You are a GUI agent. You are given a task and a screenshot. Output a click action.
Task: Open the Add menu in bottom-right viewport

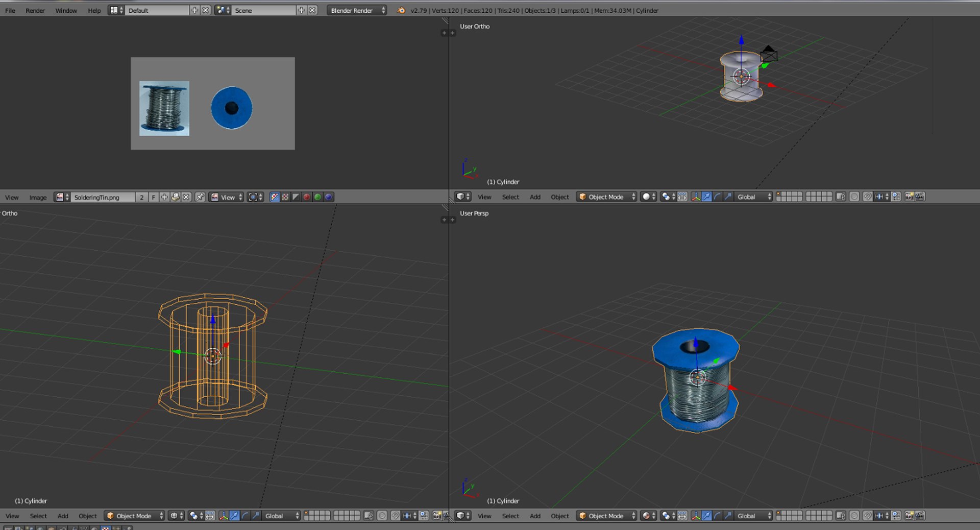[x=535, y=516]
